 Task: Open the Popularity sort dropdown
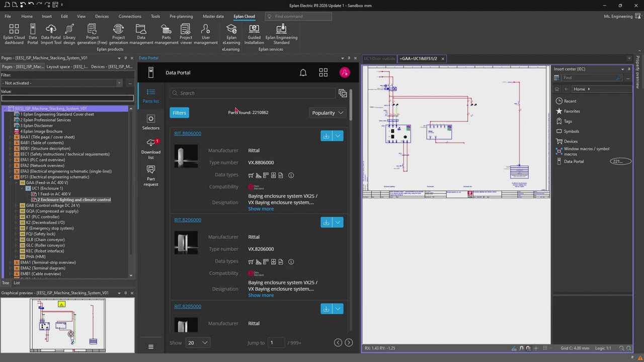pos(327,113)
